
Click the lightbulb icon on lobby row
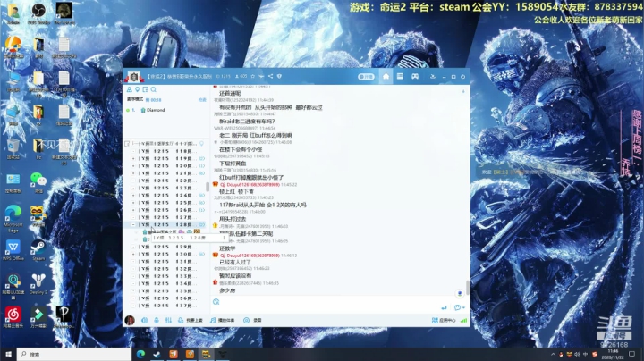coord(201,144)
